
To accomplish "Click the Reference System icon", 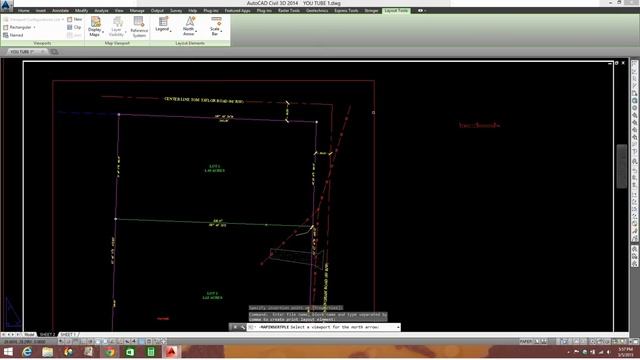I will pyautogui.click(x=139, y=22).
